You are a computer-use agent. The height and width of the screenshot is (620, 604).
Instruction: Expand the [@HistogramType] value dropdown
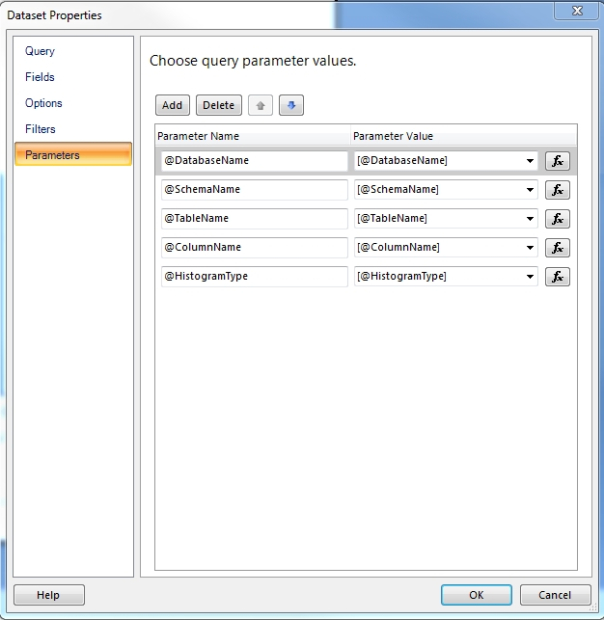point(530,276)
